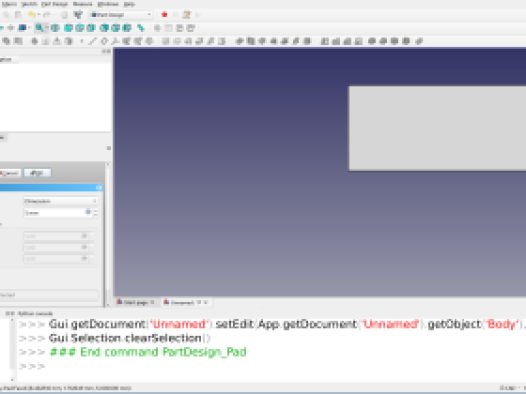Select the isometric view cube icon
The width and height of the screenshot is (526, 394).
[x=55, y=28]
